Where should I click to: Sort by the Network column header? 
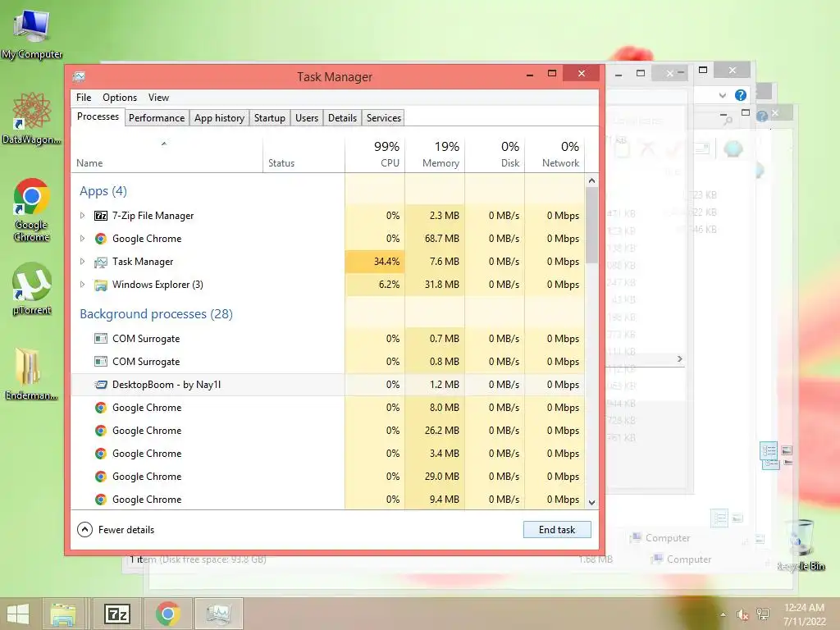tap(555, 155)
